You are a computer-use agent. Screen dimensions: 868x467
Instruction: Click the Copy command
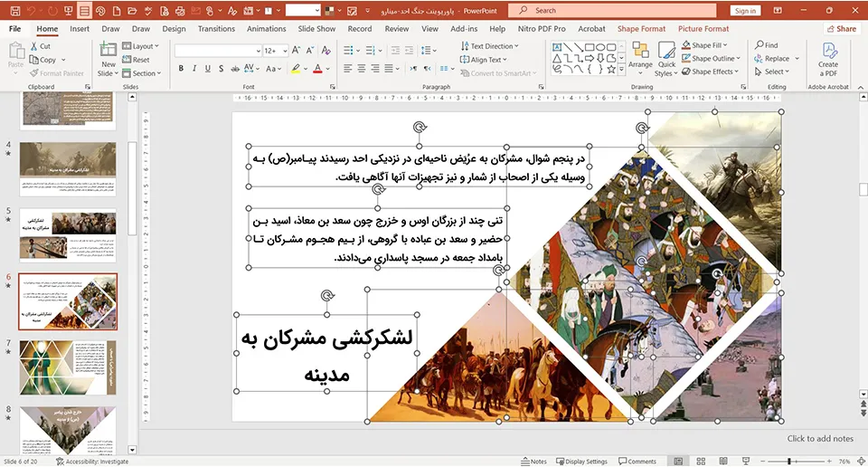[43, 59]
